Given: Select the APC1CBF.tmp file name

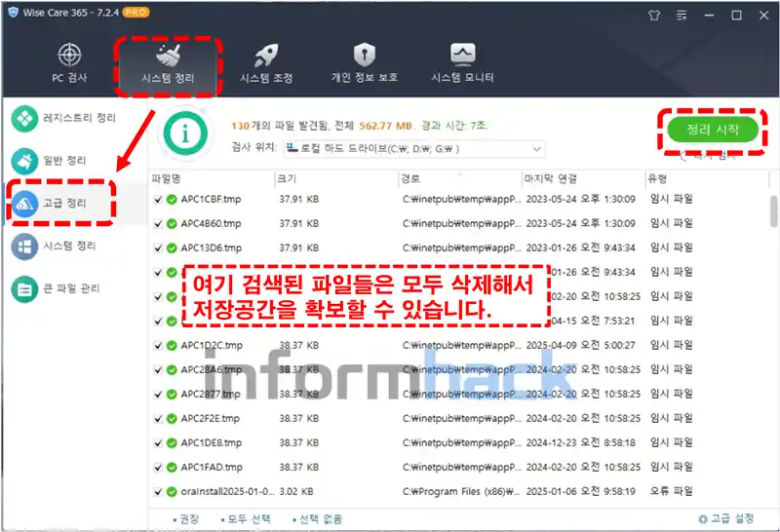Looking at the screenshot, I should [211, 200].
